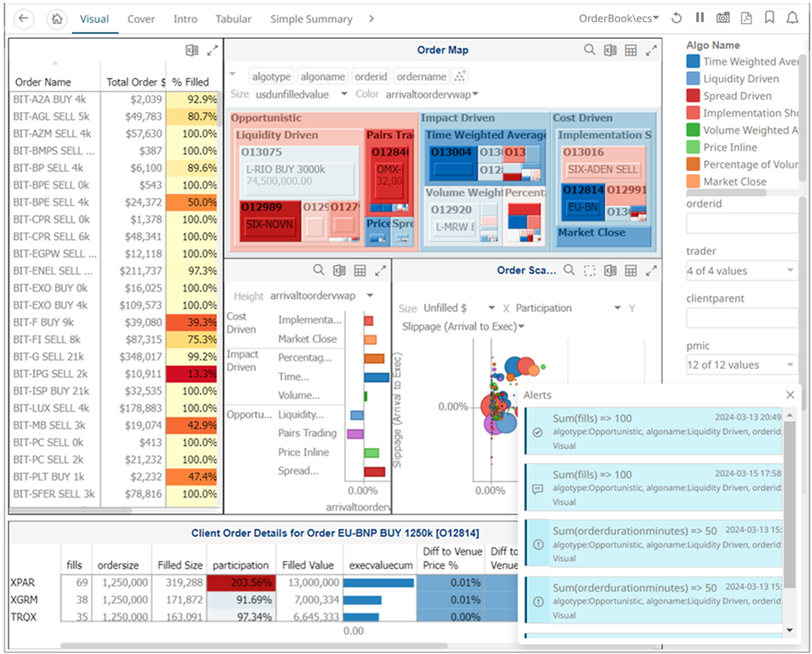Click the search icon in Order Map
Viewport: 812px width, 654px height.
coord(589,51)
